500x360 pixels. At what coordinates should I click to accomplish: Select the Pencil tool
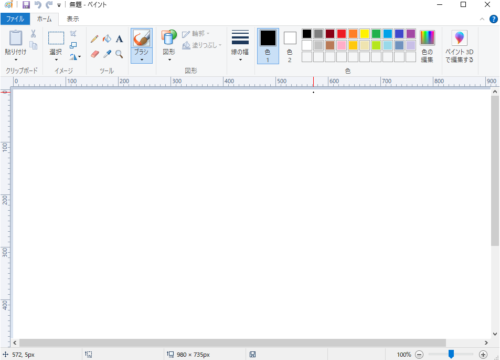click(x=94, y=39)
